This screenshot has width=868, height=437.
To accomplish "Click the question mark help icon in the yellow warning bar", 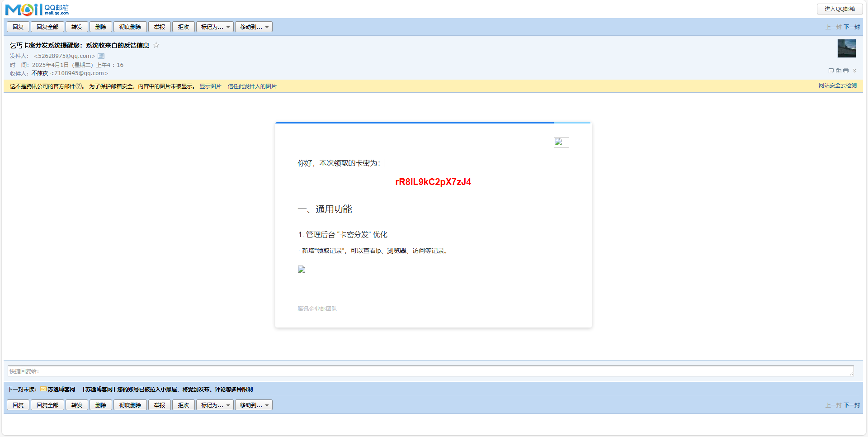I will [x=78, y=86].
